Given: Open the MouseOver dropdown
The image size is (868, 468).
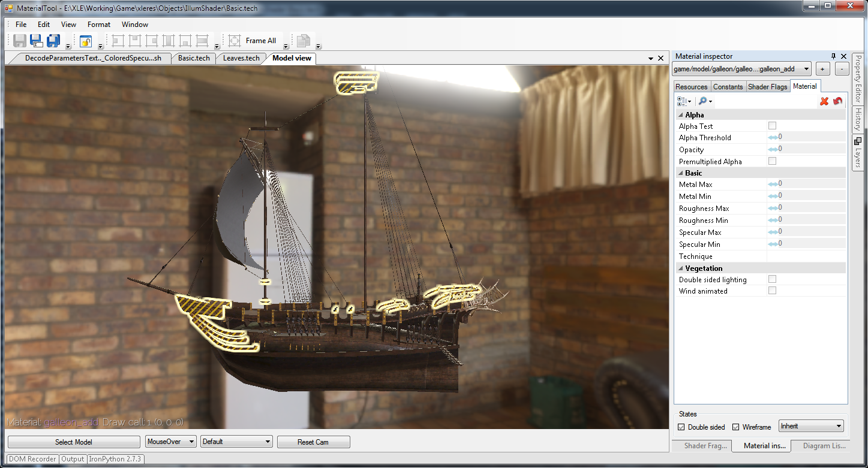Looking at the screenshot, I should click(x=171, y=442).
